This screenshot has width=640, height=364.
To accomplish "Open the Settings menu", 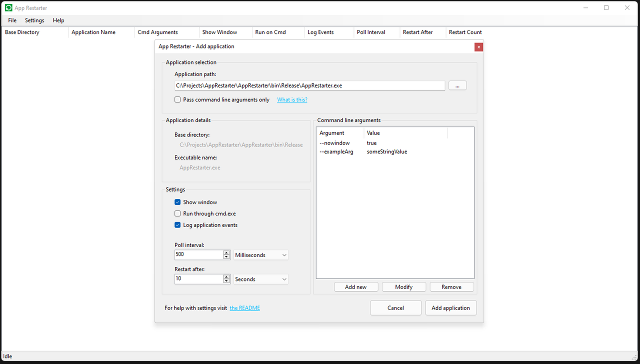I will click(x=34, y=20).
